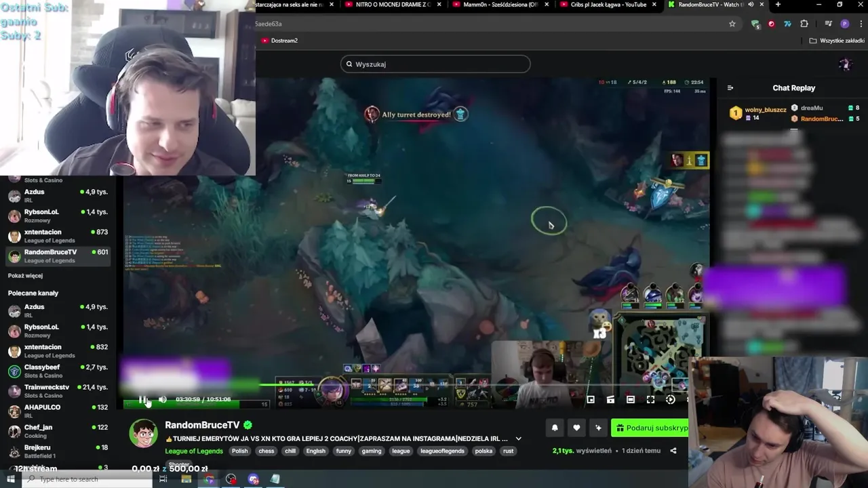Screen dimensions: 868x488
Task: Select the leagueoflegends tag
Action: coord(442,451)
